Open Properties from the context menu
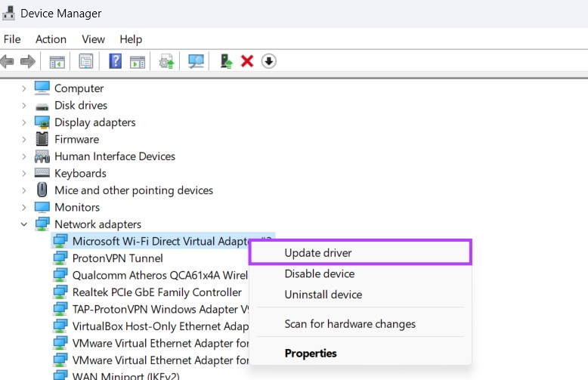 (x=311, y=353)
